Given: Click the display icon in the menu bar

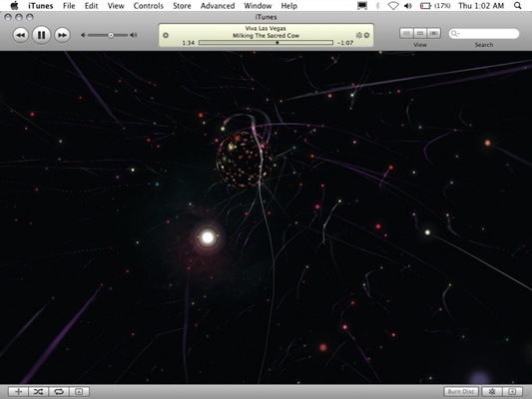Looking at the screenshot, I should click(x=362, y=6).
